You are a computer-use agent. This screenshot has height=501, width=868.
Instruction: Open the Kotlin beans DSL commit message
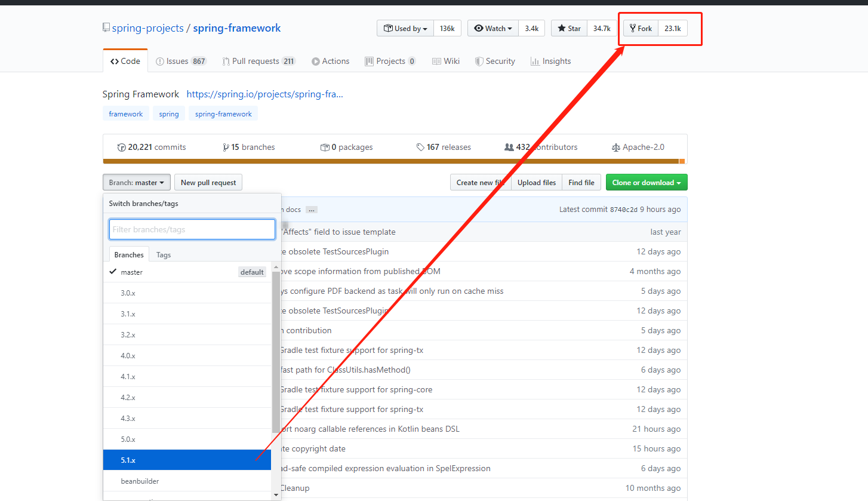pos(370,429)
